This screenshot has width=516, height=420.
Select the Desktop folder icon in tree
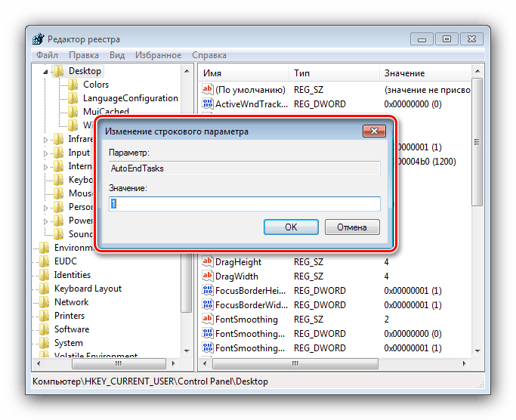pos(59,71)
